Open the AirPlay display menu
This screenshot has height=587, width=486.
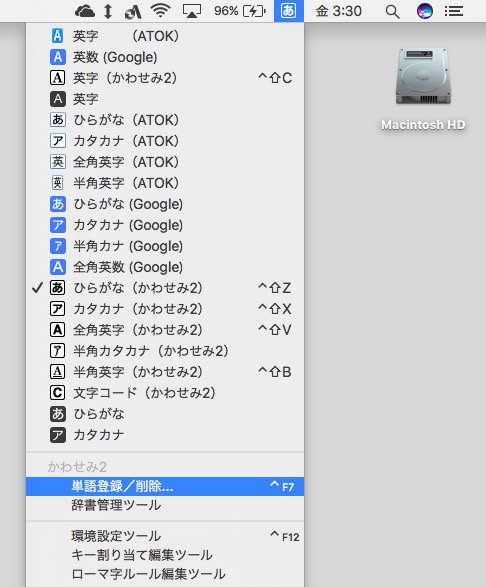pyautogui.click(x=192, y=11)
